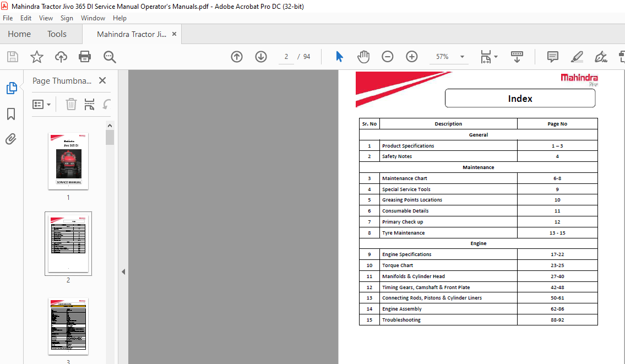Go to previous page arrow
The height and width of the screenshot is (364, 625).
[x=237, y=57]
